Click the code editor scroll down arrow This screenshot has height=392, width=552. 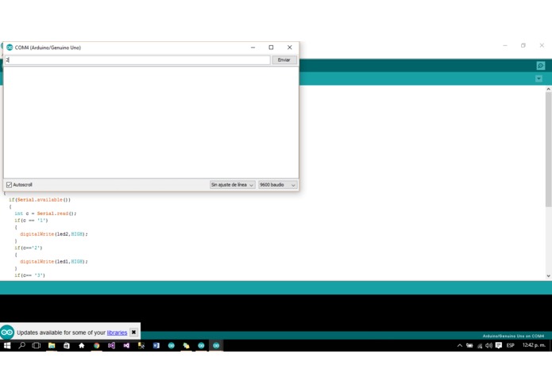pyautogui.click(x=549, y=276)
